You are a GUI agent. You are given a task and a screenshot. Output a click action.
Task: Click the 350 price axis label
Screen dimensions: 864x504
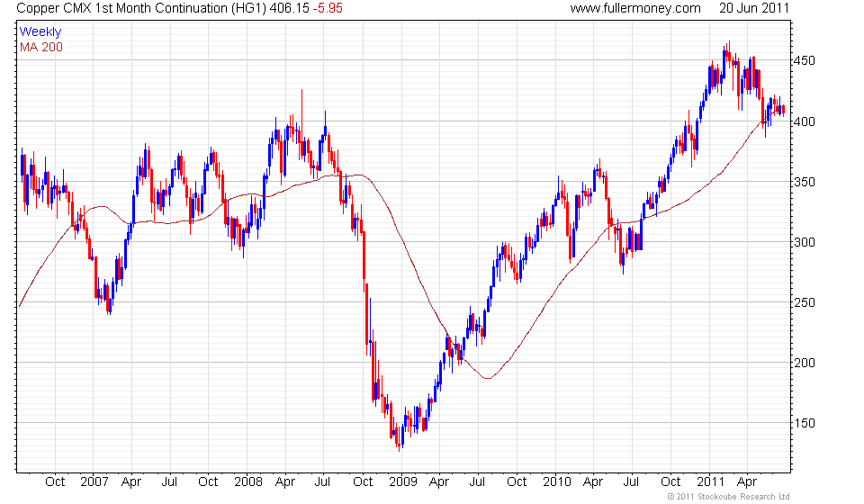click(x=805, y=182)
